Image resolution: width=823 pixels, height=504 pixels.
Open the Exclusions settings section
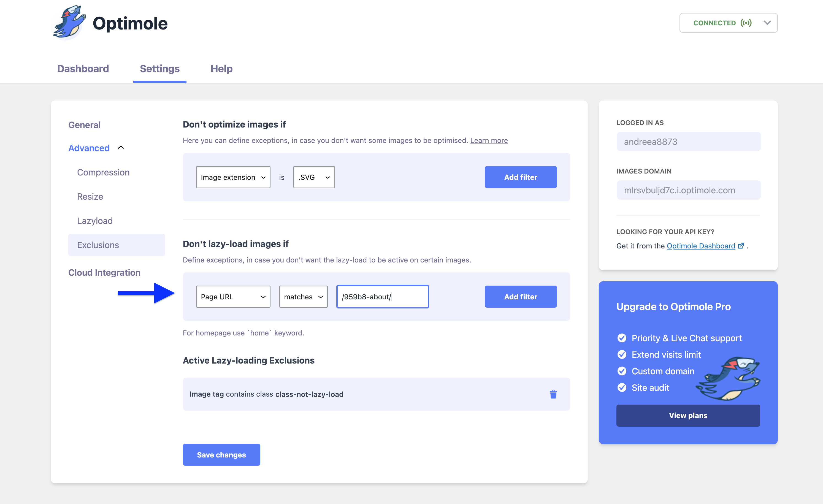click(x=98, y=245)
